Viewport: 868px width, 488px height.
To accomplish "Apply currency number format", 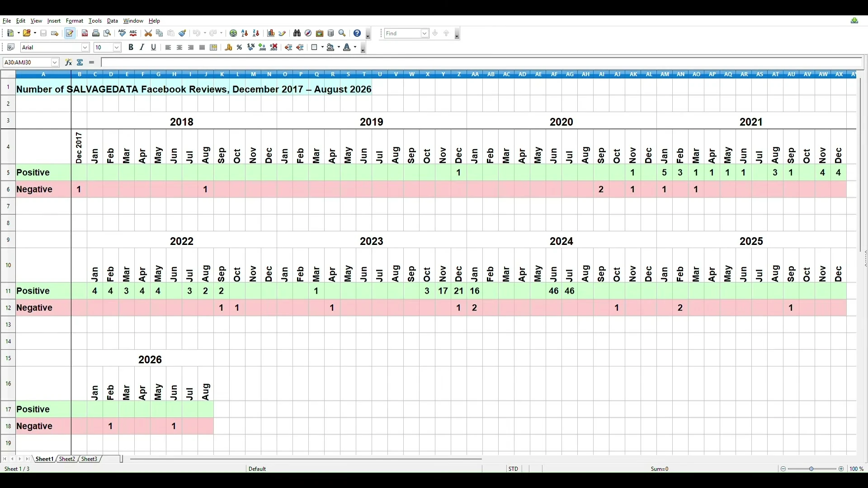I will pos(229,47).
